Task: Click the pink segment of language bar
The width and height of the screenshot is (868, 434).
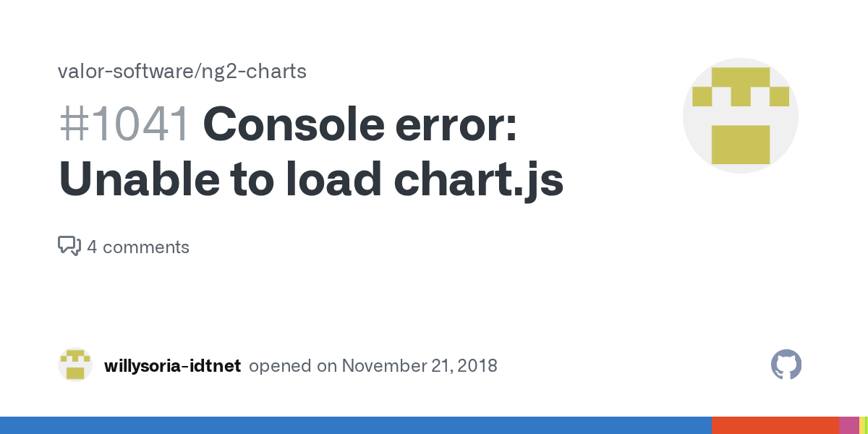Action: pos(848,425)
